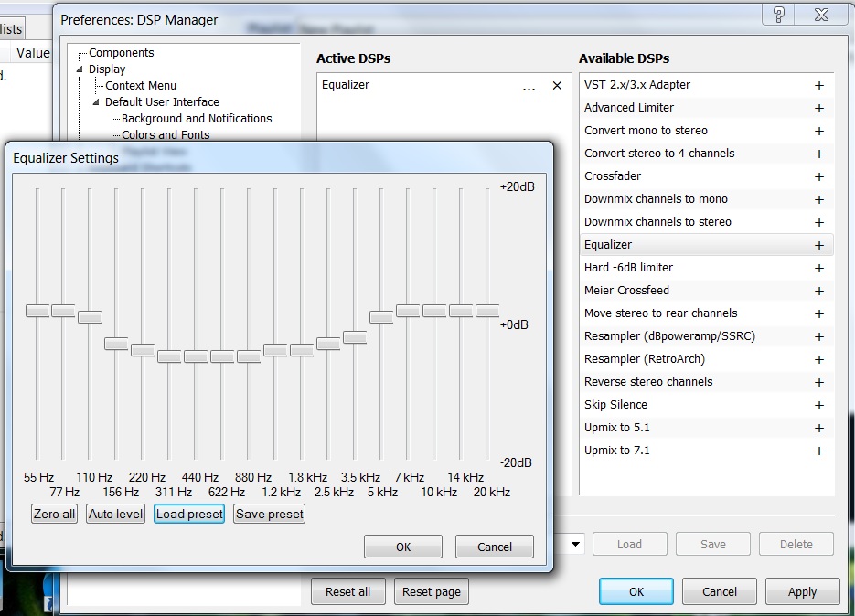The height and width of the screenshot is (616, 855).
Task: Confirm Equalizer Settings with OK
Action: (x=403, y=547)
